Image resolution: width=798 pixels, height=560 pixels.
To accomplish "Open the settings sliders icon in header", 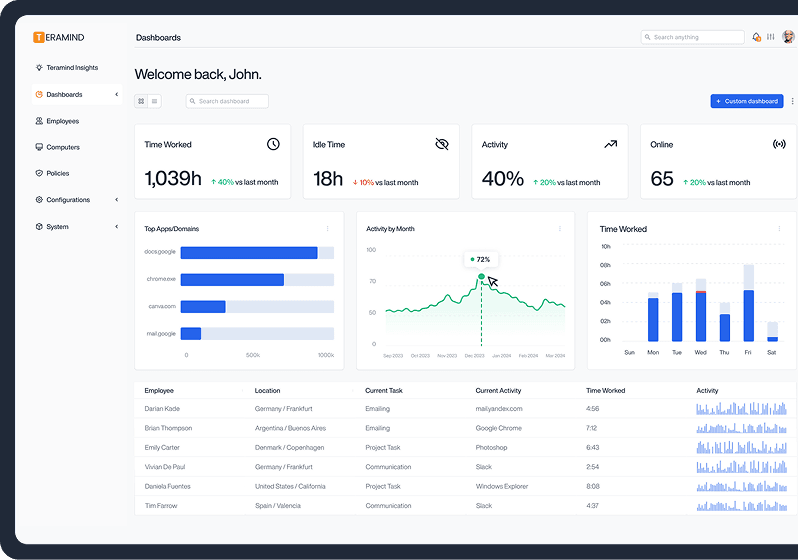I will (x=771, y=37).
